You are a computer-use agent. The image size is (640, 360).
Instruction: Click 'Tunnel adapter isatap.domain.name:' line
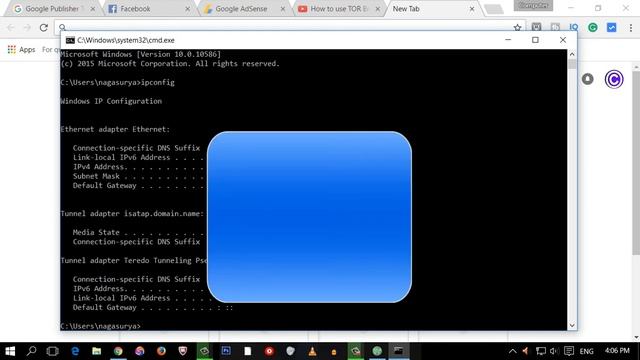click(132, 214)
